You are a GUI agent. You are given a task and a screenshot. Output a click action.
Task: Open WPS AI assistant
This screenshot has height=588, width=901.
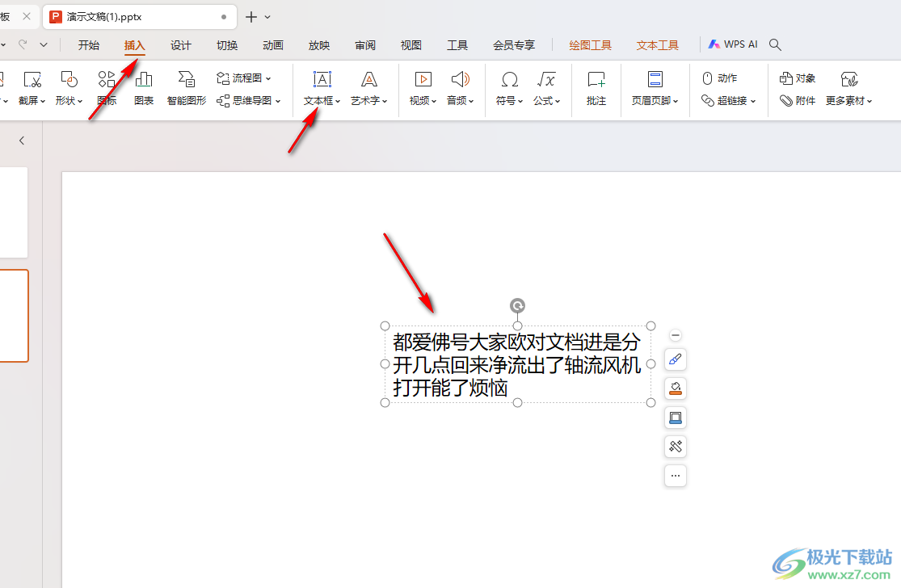click(x=733, y=44)
